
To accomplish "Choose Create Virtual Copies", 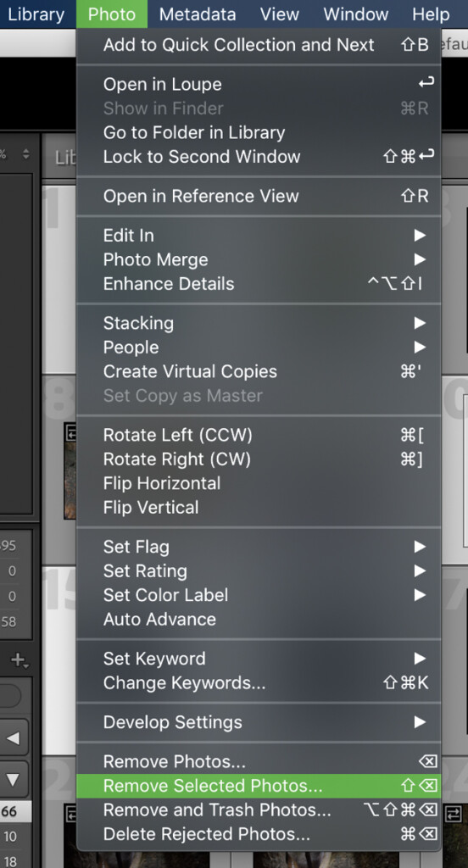I will tap(259, 371).
